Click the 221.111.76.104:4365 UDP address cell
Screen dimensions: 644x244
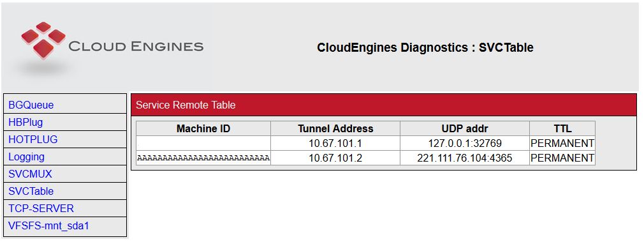click(x=465, y=158)
